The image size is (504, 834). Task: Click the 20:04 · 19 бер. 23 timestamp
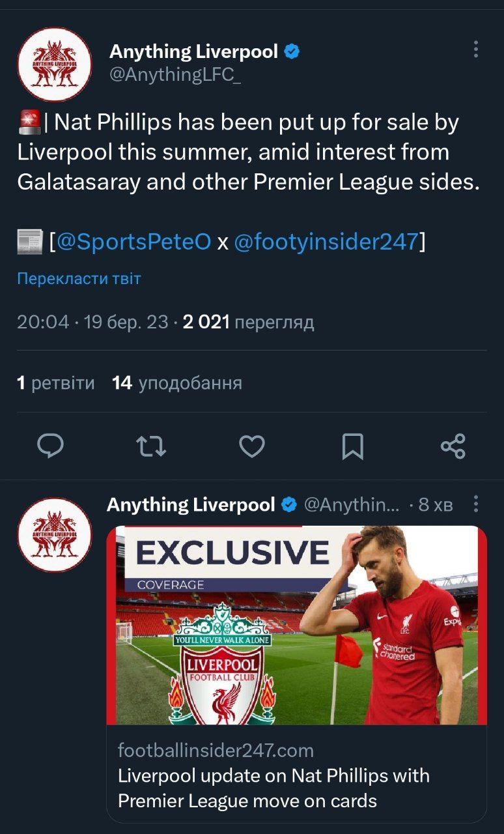(92, 322)
